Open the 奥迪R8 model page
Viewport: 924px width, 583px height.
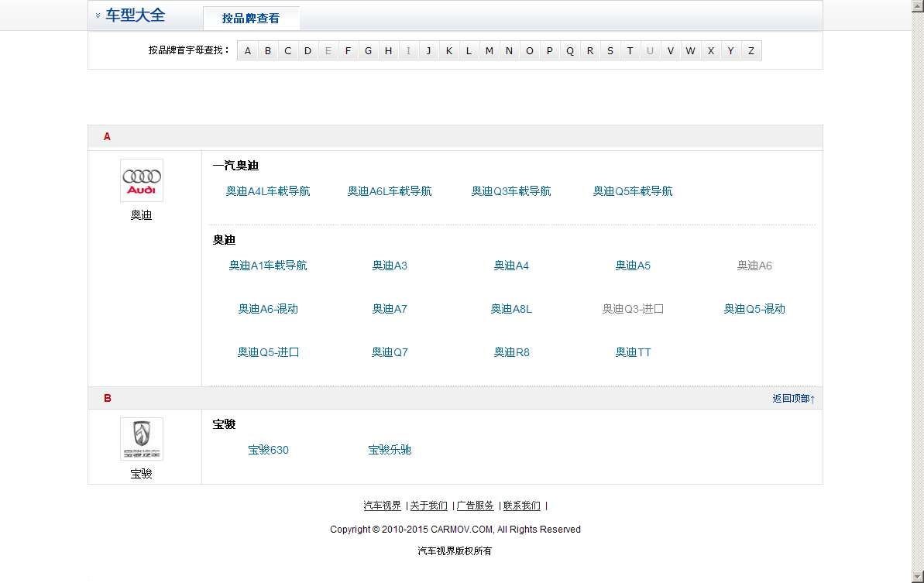[x=511, y=352]
